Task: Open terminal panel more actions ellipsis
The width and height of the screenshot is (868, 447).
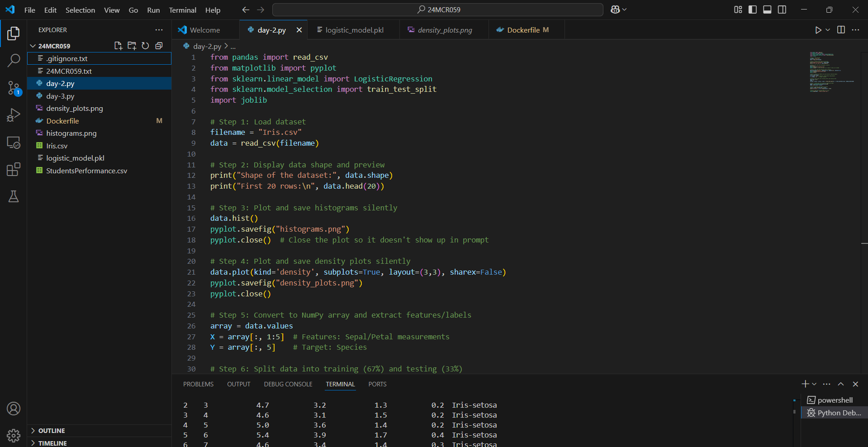Action: coord(827,384)
